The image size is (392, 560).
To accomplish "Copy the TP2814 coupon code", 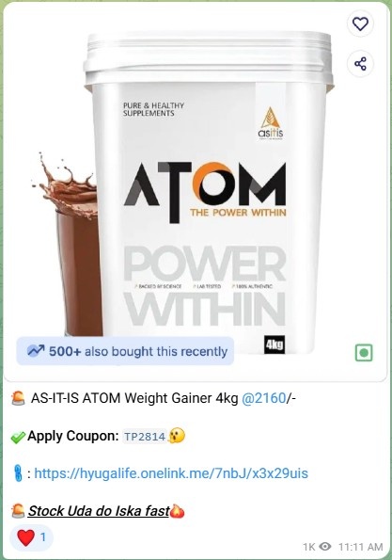I will click(145, 436).
